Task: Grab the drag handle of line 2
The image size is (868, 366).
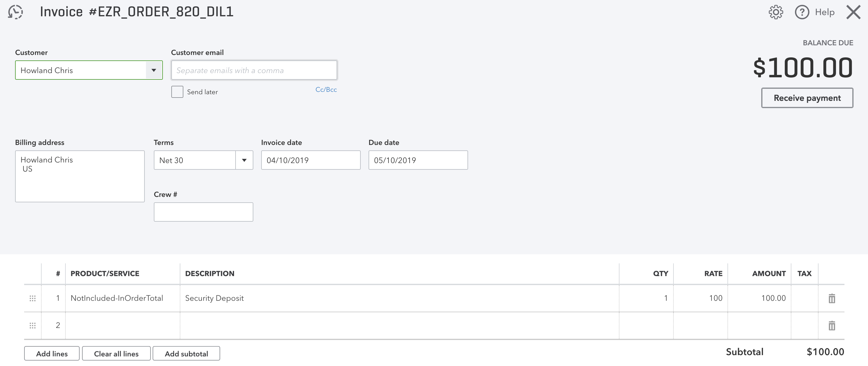Action: tap(33, 326)
